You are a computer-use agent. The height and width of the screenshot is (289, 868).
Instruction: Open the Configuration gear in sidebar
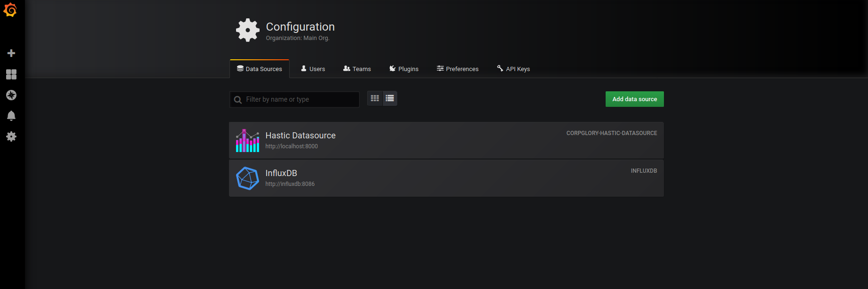11,136
